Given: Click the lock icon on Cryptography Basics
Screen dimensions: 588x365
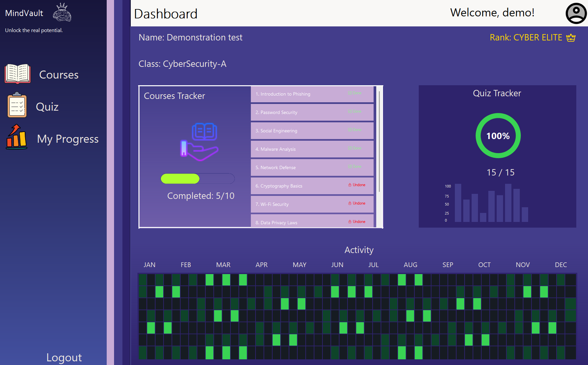Looking at the screenshot, I should [350, 185].
